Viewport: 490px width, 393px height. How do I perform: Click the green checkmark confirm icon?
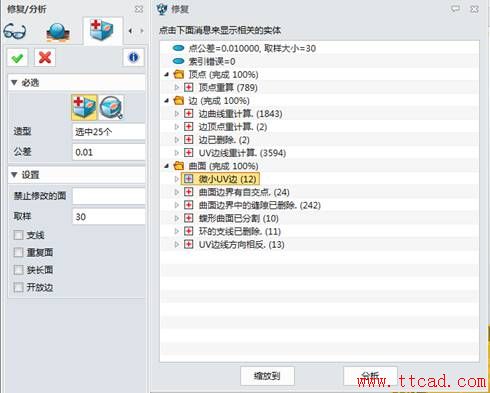tap(17, 58)
